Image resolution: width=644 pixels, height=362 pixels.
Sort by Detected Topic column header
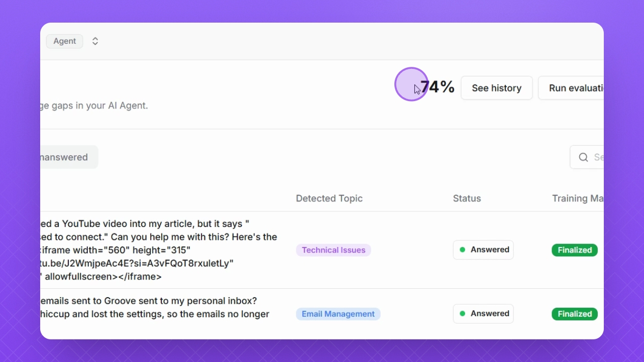pyautogui.click(x=329, y=199)
